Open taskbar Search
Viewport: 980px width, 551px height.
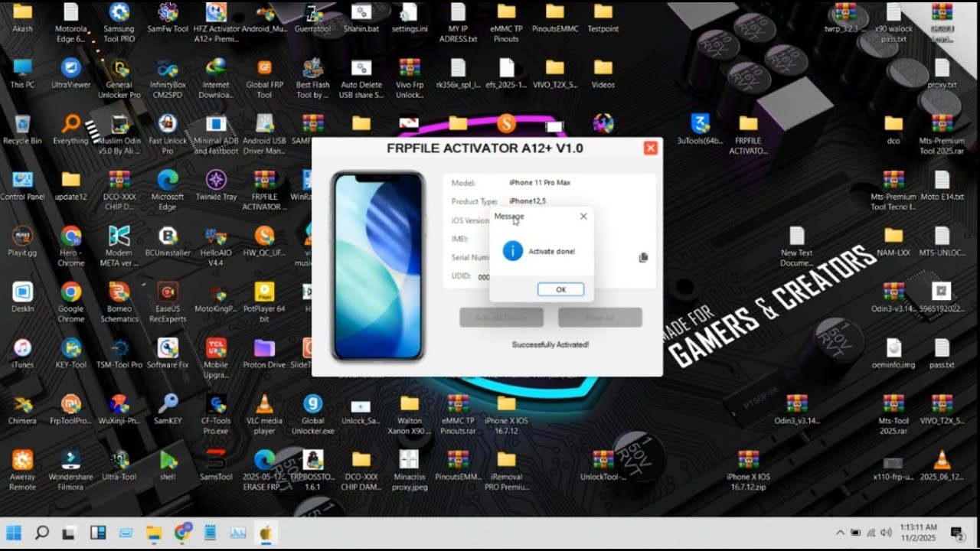(42, 533)
